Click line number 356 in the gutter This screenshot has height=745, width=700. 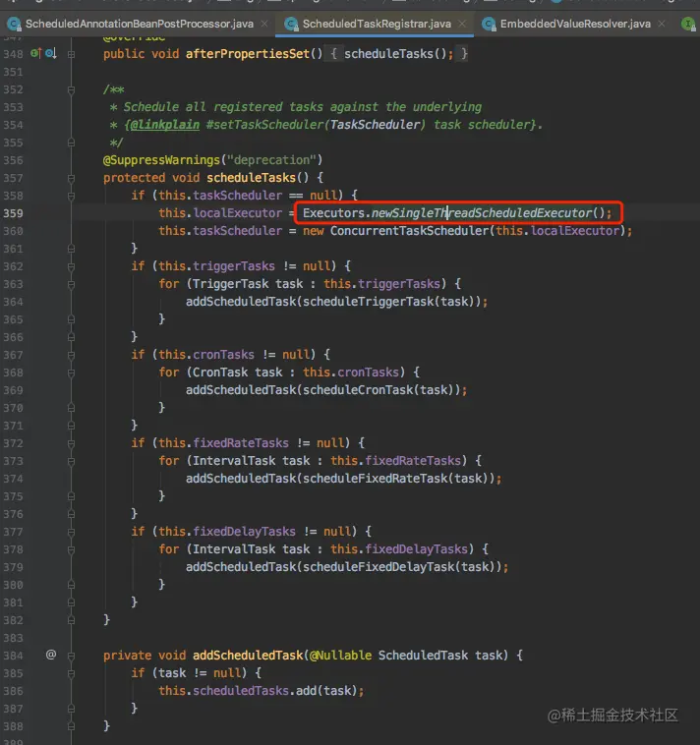click(x=13, y=160)
